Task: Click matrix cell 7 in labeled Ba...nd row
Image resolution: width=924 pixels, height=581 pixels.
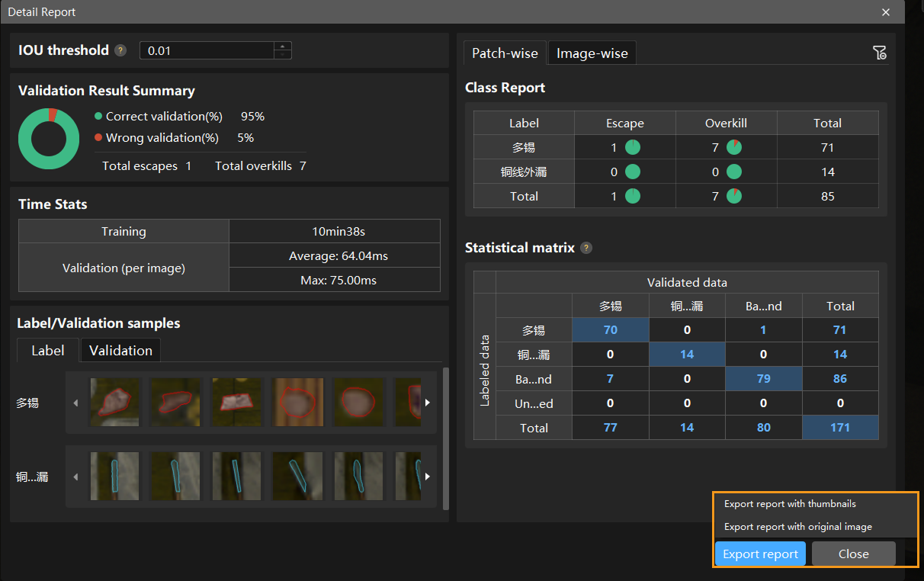Action: click(x=611, y=379)
